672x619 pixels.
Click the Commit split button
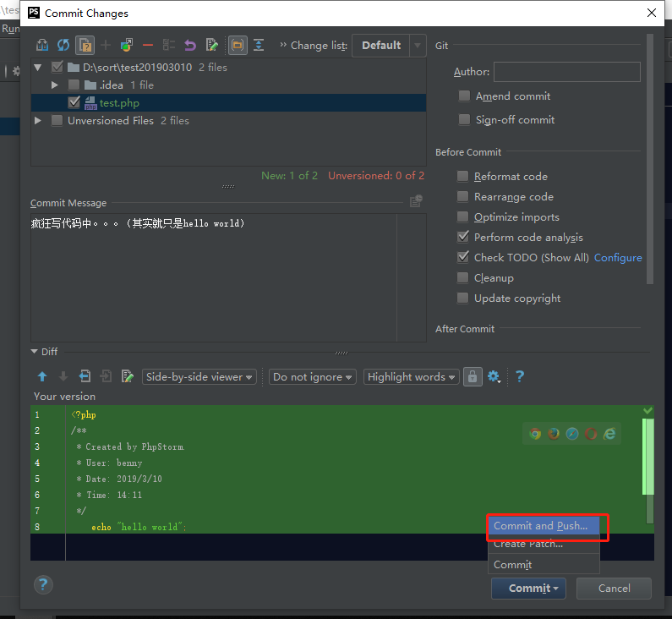[x=528, y=589]
